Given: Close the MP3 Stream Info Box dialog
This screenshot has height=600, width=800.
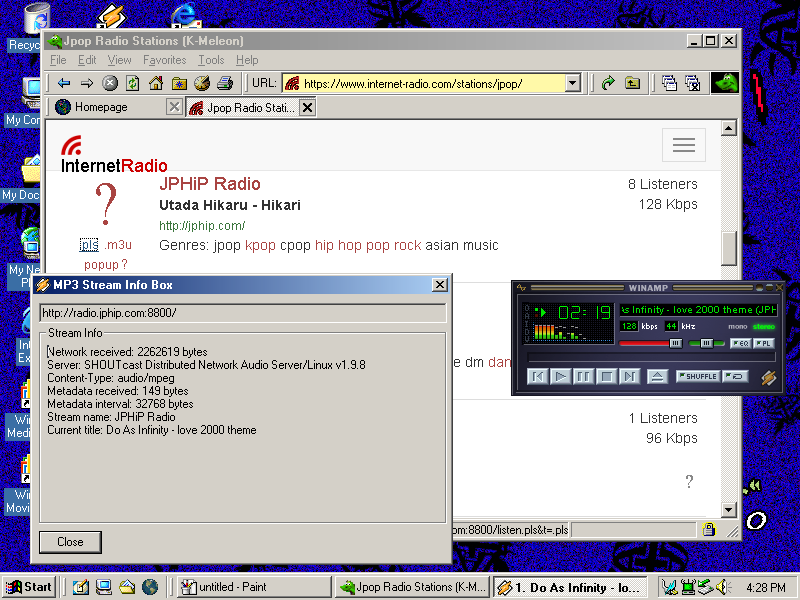Looking at the screenshot, I should pyautogui.click(x=440, y=285).
